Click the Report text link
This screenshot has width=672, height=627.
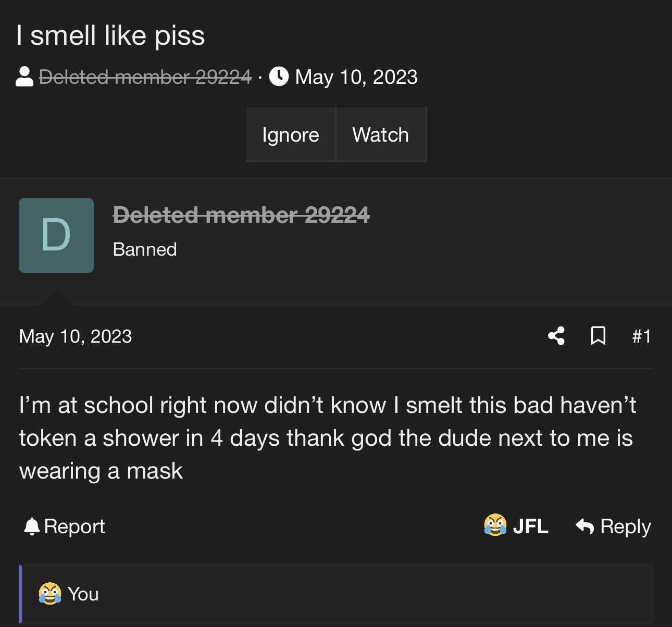tap(74, 526)
